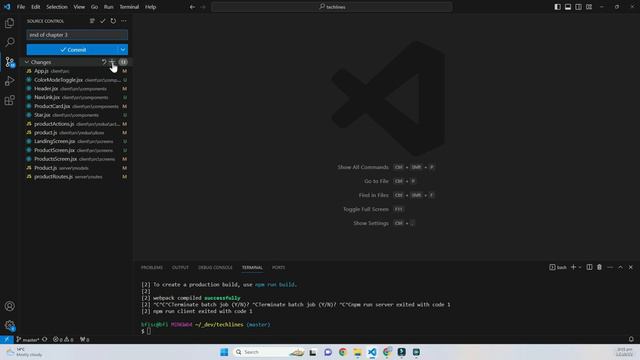640x360 pixels.
Task: Split the terminal
Action: [589, 267]
